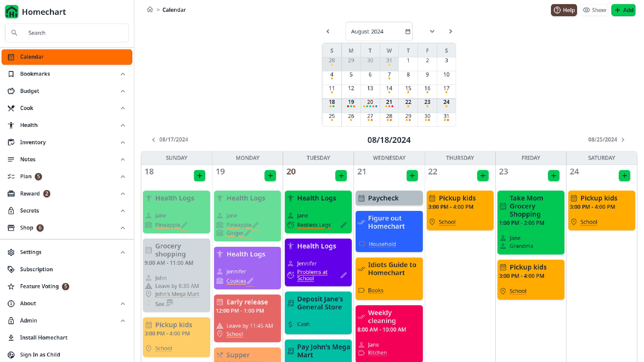Open Help documentation
This screenshot has height=362, width=644.
564,10
